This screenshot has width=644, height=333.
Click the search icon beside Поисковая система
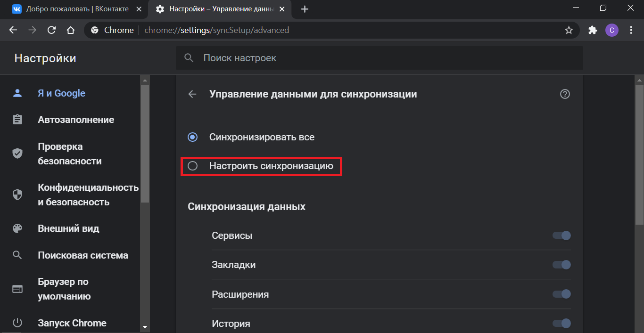tap(17, 255)
